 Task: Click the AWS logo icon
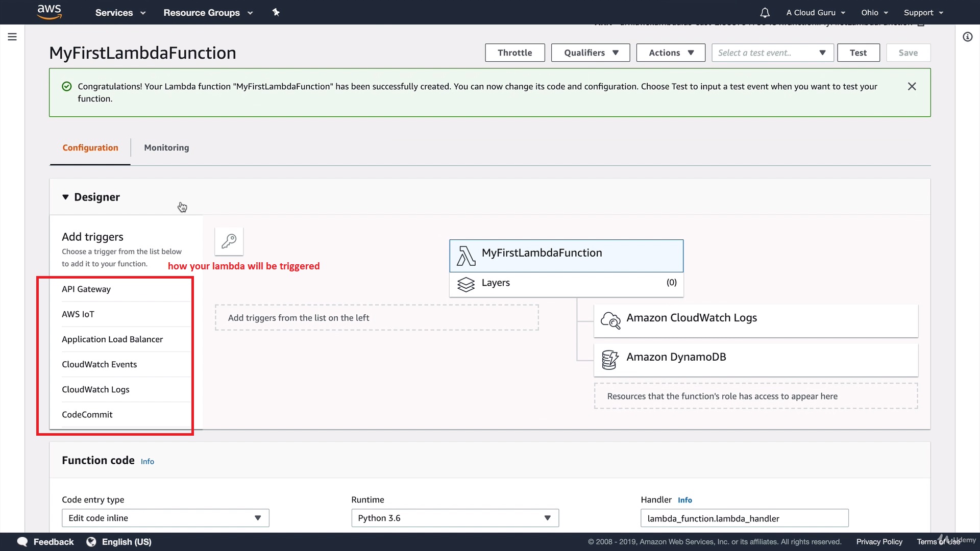click(50, 12)
